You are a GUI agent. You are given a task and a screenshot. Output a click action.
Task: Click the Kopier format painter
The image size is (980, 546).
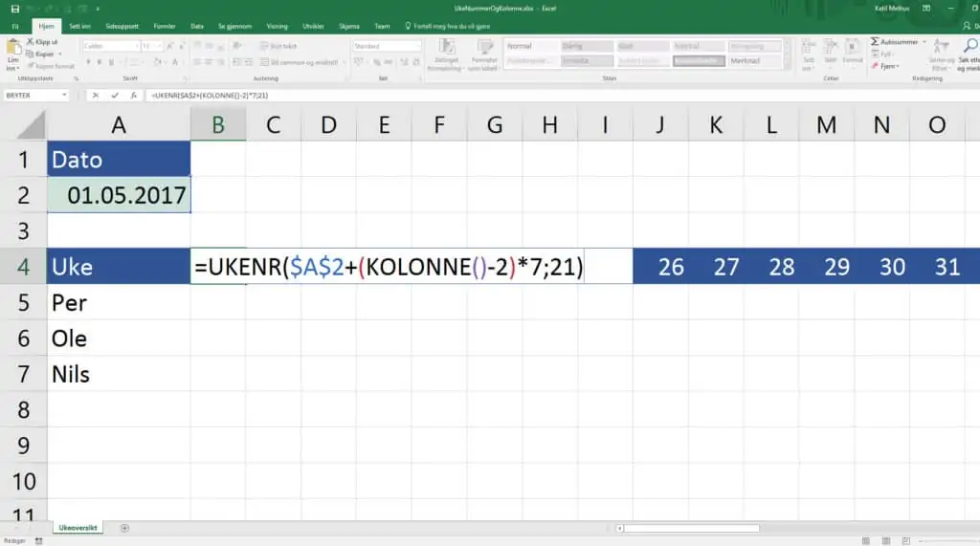50,66
